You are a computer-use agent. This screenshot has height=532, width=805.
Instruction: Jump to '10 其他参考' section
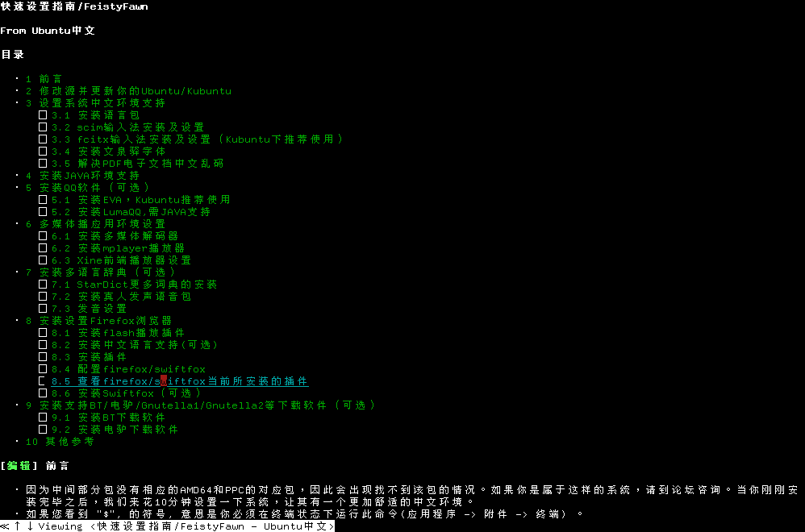pos(60,442)
